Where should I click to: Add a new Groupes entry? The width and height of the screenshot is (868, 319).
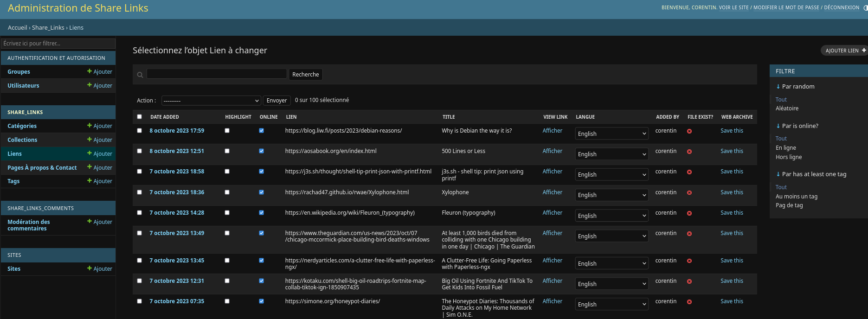pyautogui.click(x=100, y=72)
